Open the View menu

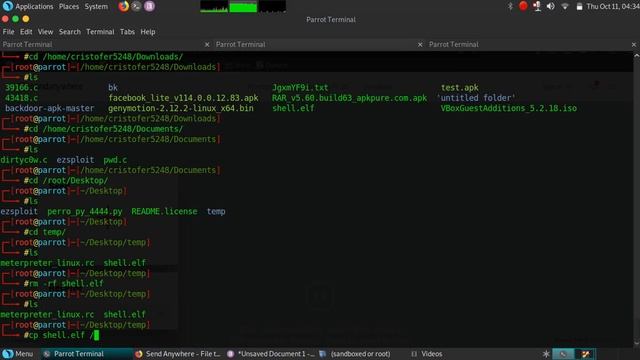click(45, 32)
